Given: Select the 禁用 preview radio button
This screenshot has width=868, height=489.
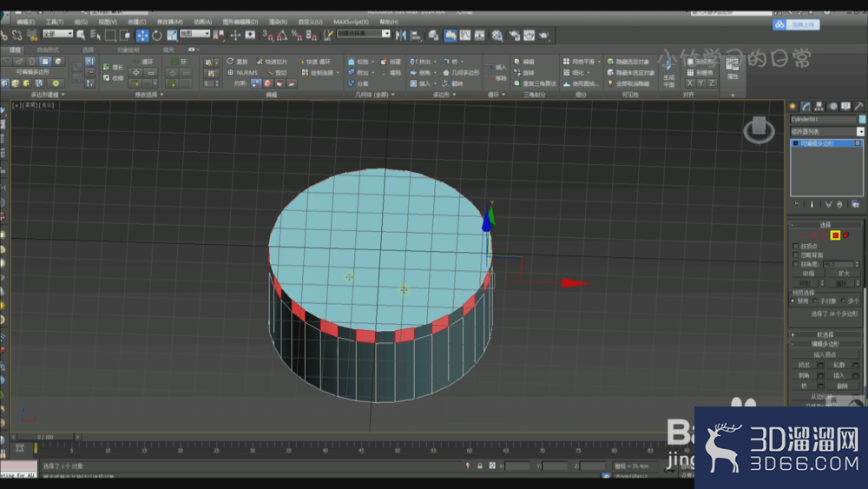Looking at the screenshot, I should (x=793, y=301).
